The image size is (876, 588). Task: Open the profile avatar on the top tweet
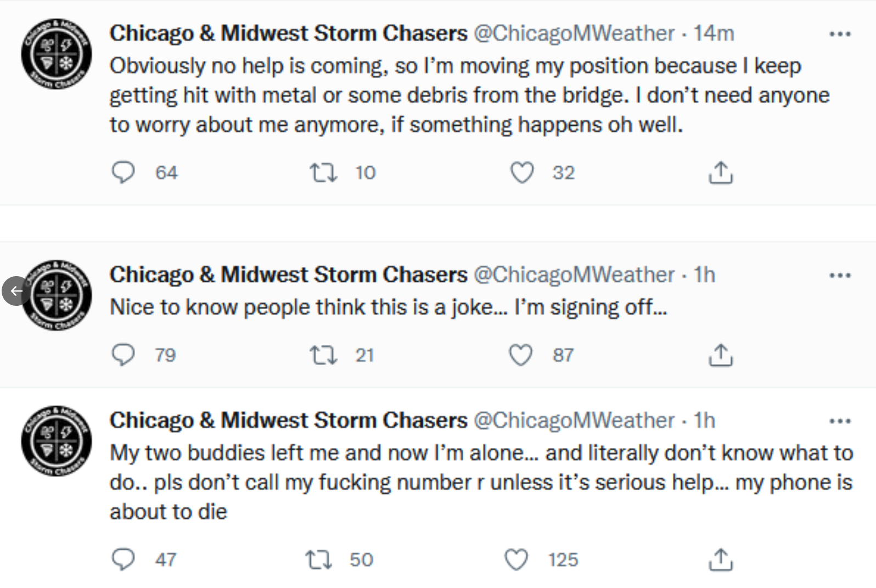point(57,54)
